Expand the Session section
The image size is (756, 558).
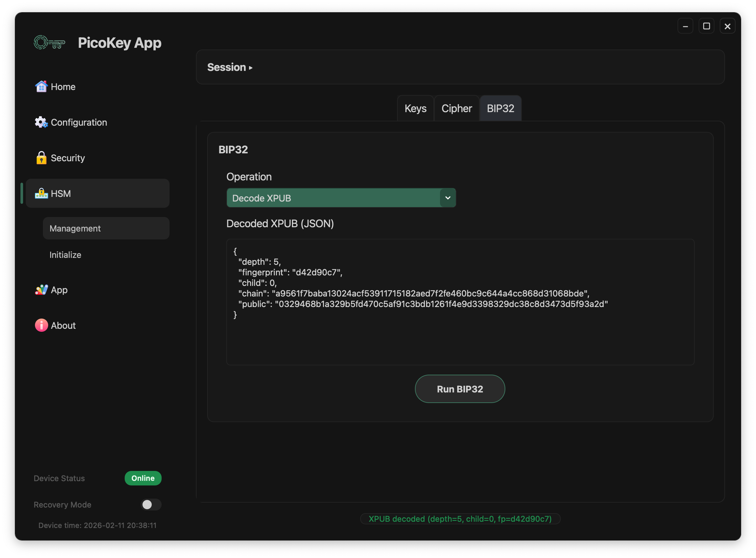pos(230,67)
